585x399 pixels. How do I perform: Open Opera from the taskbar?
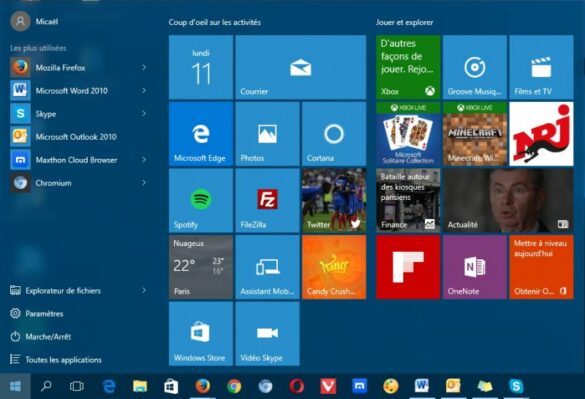297,386
